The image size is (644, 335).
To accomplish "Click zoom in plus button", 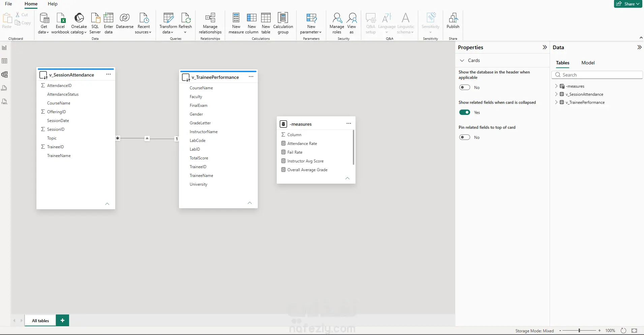I will click(600, 331).
